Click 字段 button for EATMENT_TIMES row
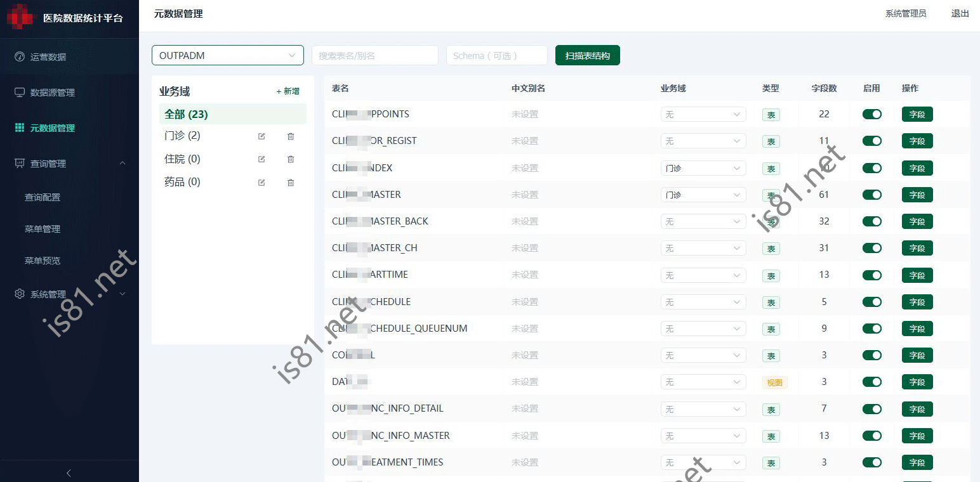The height and width of the screenshot is (482, 980). coord(917,462)
